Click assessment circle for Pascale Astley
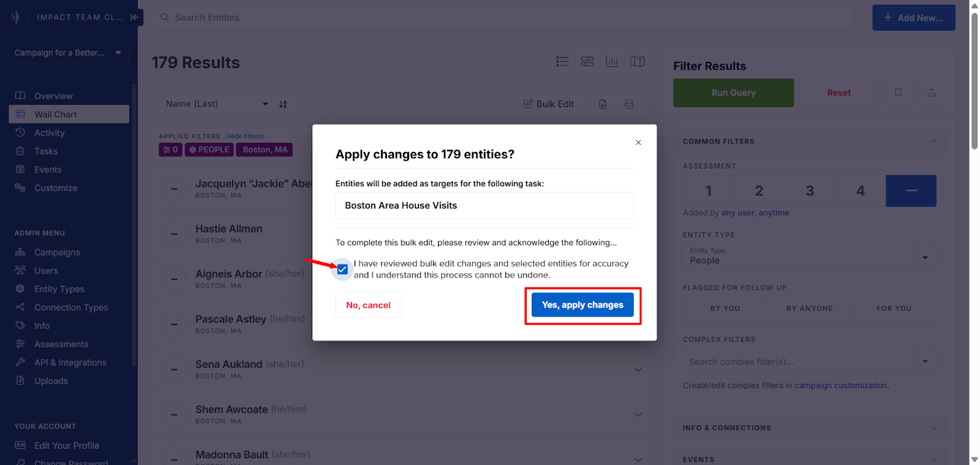Screen dimensions: 980x465 click(174, 324)
